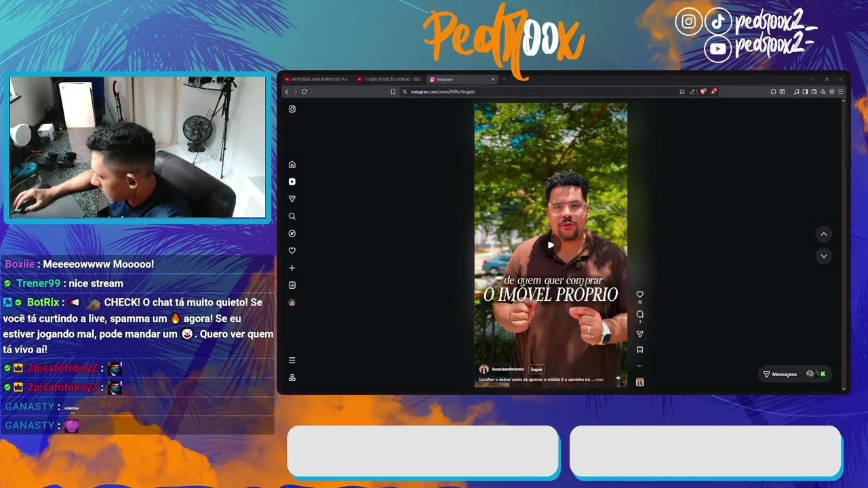Image resolution: width=868 pixels, height=488 pixels.
Task: Expand the caption with 'mais'
Action: (599, 380)
